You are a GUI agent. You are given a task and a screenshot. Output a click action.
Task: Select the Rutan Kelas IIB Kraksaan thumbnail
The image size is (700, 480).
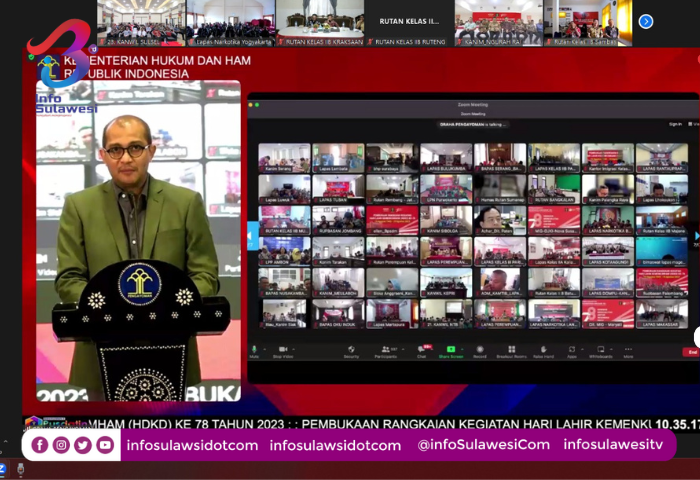(x=320, y=22)
